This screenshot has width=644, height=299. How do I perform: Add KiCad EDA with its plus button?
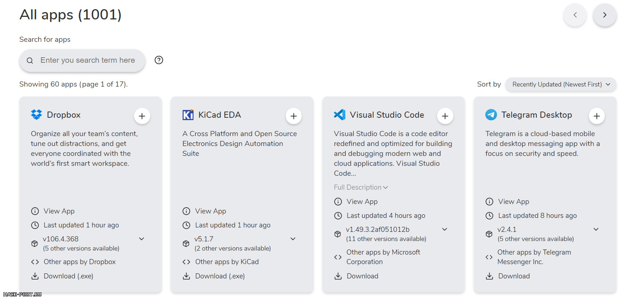point(294,116)
